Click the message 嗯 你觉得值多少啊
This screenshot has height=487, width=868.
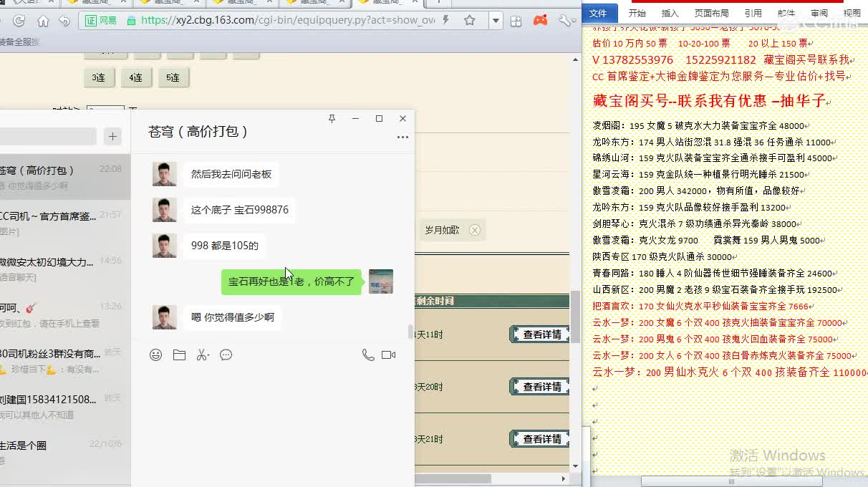click(x=233, y=317)
